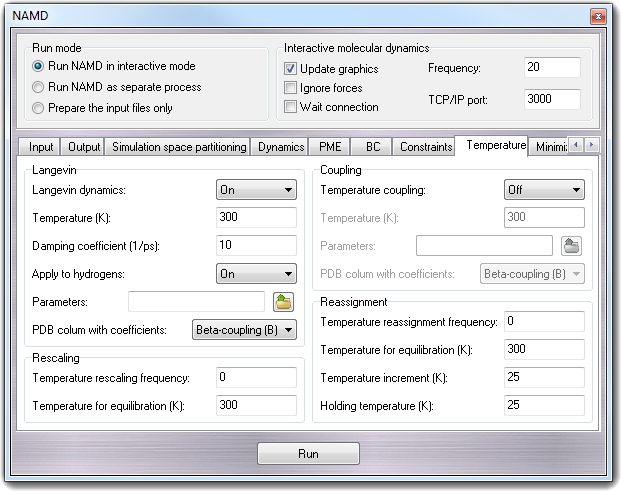
Task: Click the Damping coefficient input field
Action: (x=256, y=246)
